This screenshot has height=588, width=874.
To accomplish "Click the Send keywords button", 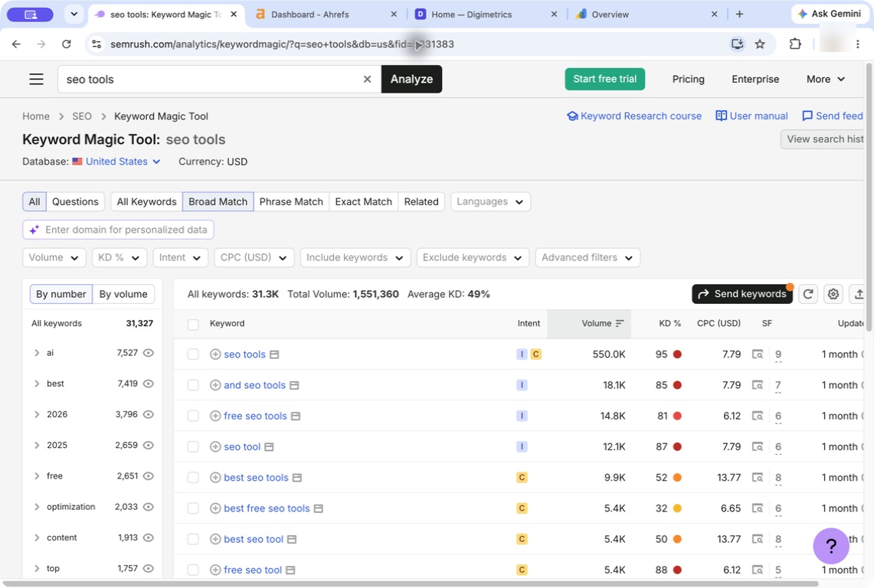I will (742, 294).
